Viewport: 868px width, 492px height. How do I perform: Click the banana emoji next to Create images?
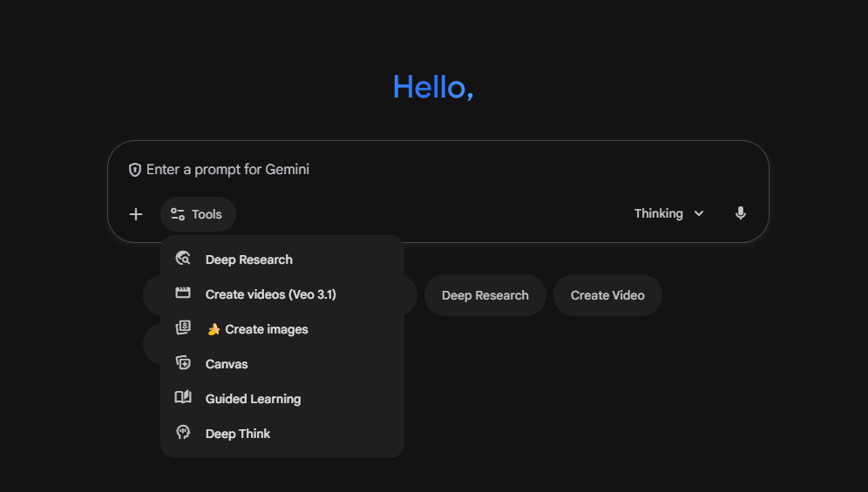[214, 329]
